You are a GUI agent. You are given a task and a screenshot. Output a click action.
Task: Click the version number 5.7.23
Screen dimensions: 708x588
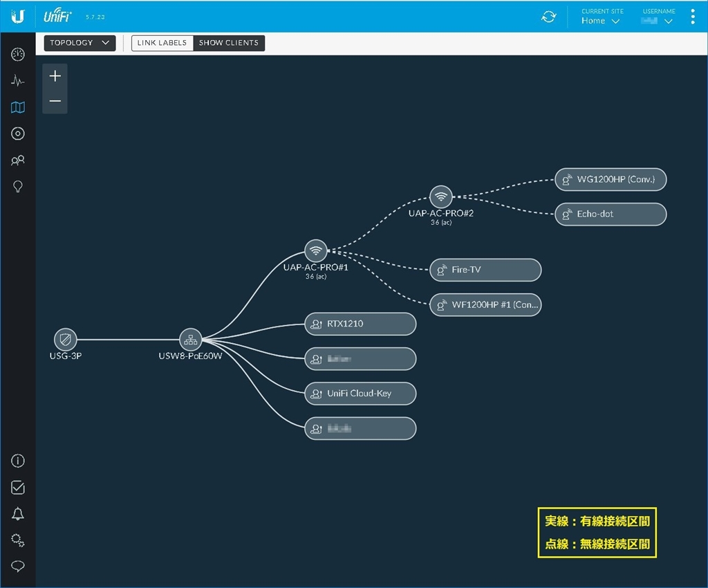95,17
